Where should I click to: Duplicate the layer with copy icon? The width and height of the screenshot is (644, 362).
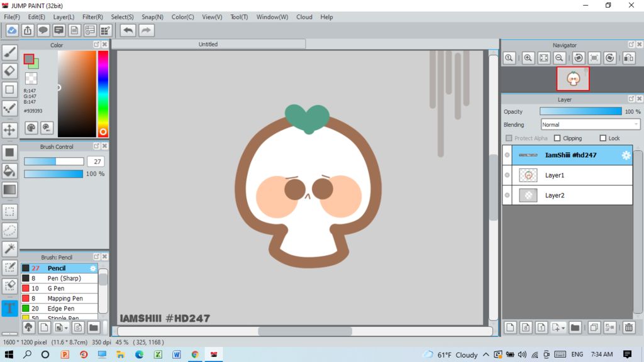pyautogui.click(x=594, y=327)
